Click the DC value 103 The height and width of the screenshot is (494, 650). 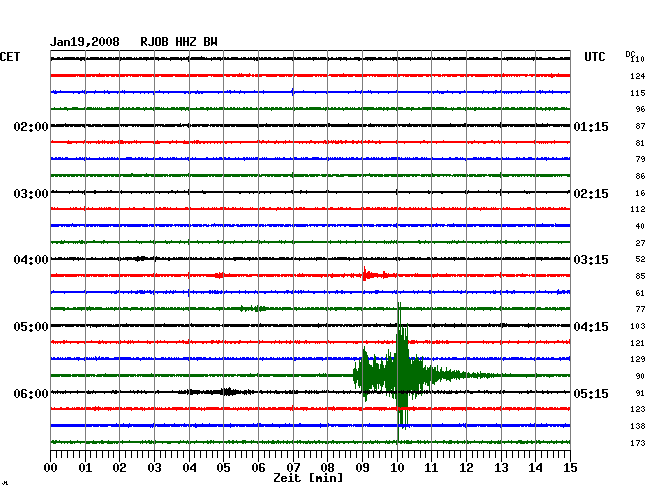tap(638, 326)
